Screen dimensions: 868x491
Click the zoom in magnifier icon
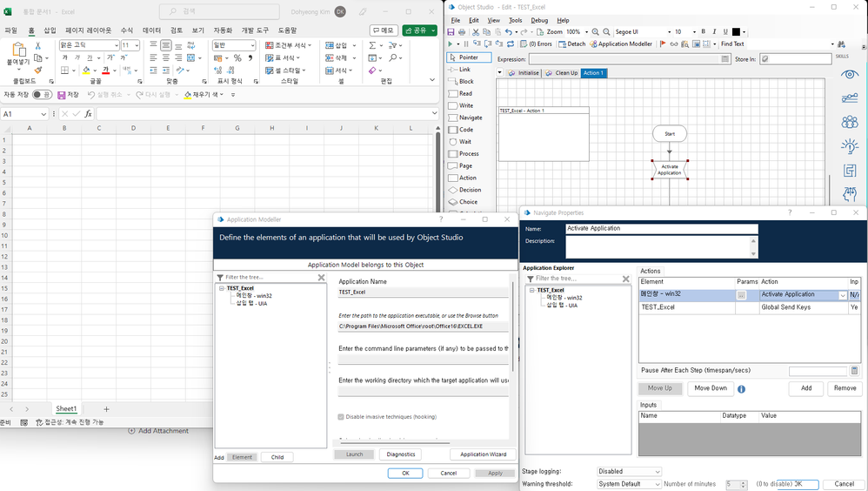595,32
